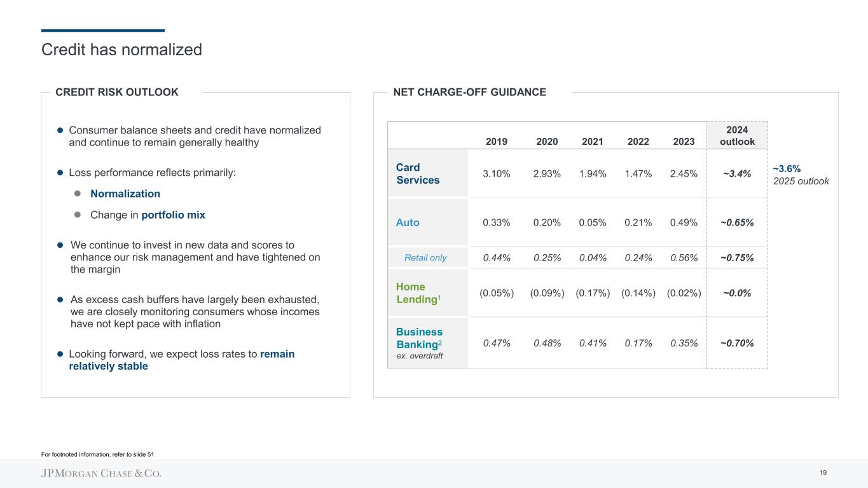Screen dimensions: 868x488
Task: Click the bold 'Normalization' sub-bullet text
Action: [125, 194]
